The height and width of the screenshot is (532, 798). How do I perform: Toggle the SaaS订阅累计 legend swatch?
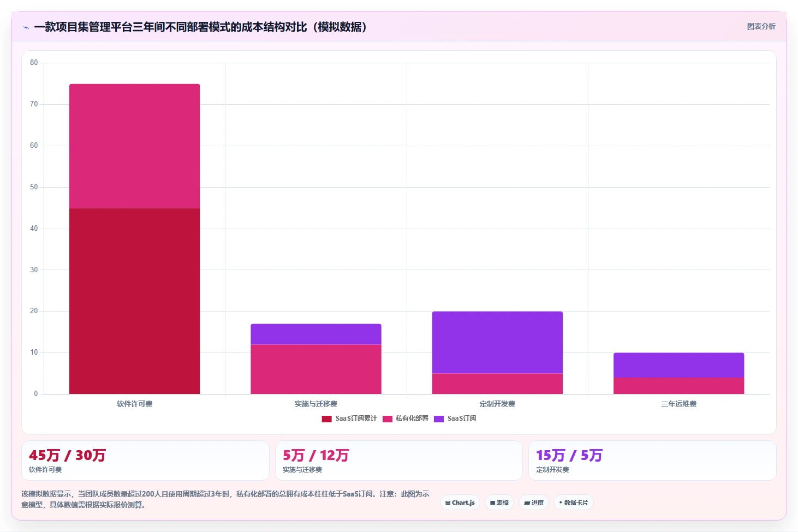(326, 419)
